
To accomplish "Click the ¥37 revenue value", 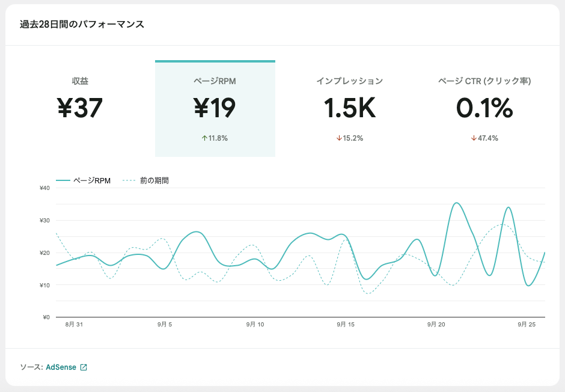I will tap(80, 108).
